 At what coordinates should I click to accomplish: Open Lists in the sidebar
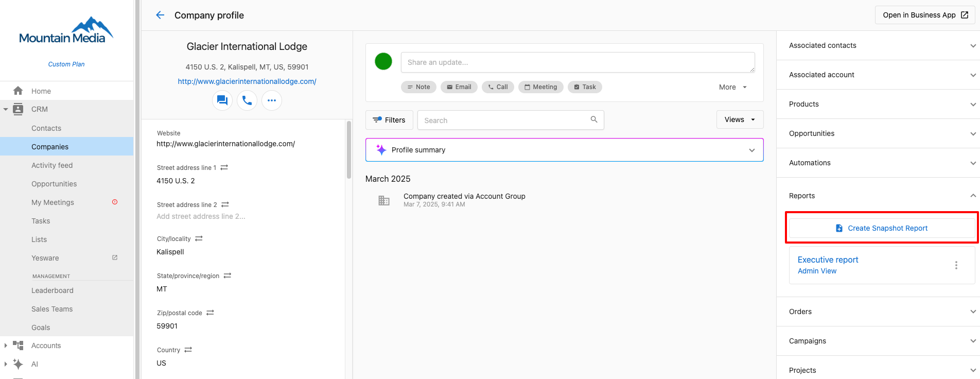pyautogui.click(x=39, y=239)
